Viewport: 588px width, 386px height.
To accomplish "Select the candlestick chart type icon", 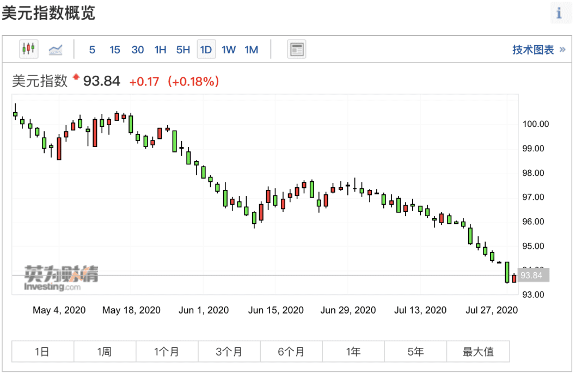I will (29, 49).
